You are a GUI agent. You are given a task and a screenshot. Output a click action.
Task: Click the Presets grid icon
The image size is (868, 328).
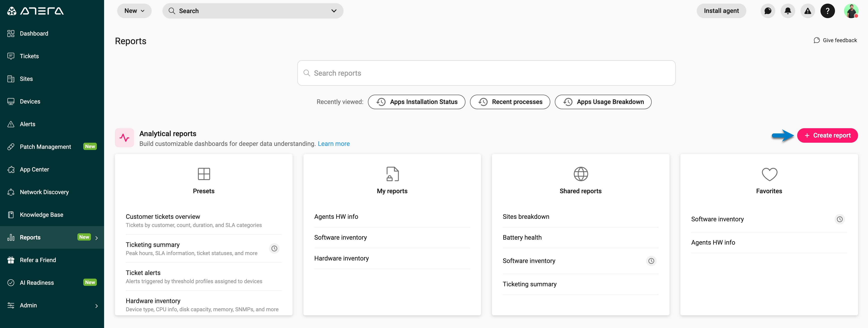(x=204, y=174)
